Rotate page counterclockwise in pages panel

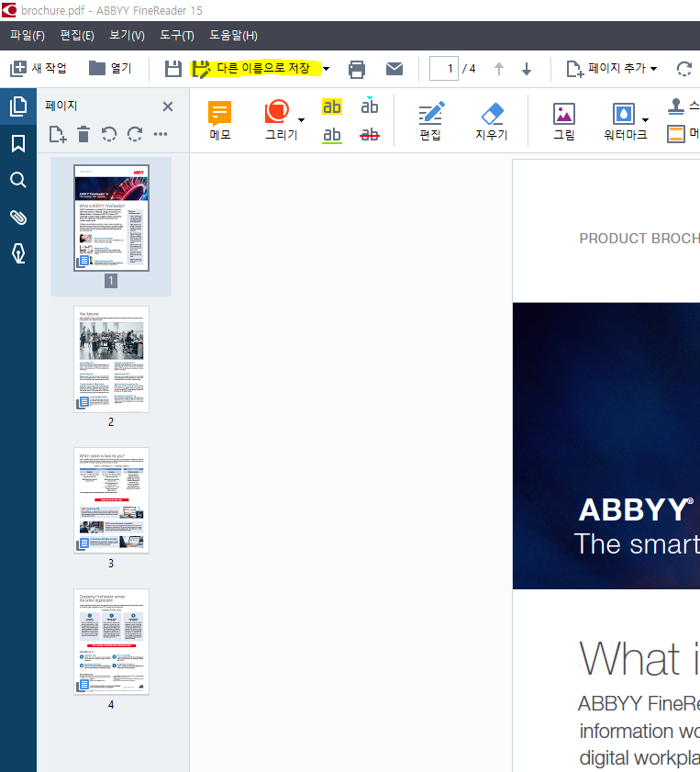pyautogui.click(x=108, y=134)
